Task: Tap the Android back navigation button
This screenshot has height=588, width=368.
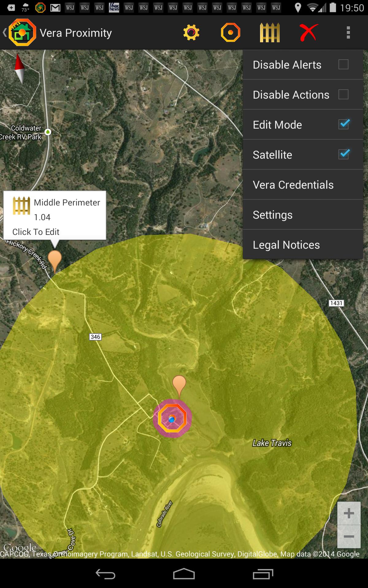Action: pyautogui.click(x=105, y=574)
